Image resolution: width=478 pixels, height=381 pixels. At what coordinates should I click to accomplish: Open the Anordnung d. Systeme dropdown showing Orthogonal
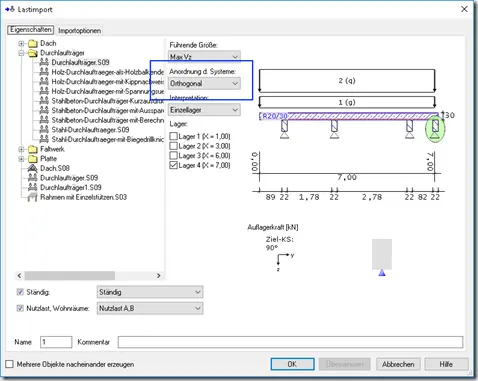(x=204, y=83)
